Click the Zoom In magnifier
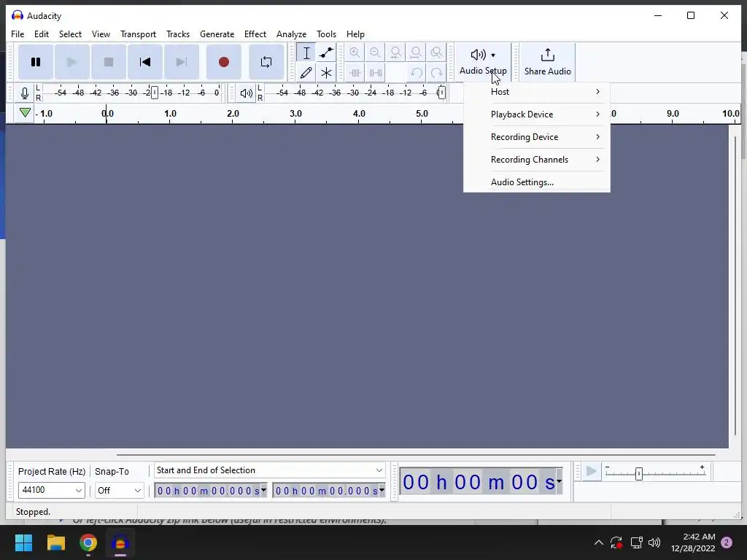This screenshot has width=747, height=560. click(355, 52)
